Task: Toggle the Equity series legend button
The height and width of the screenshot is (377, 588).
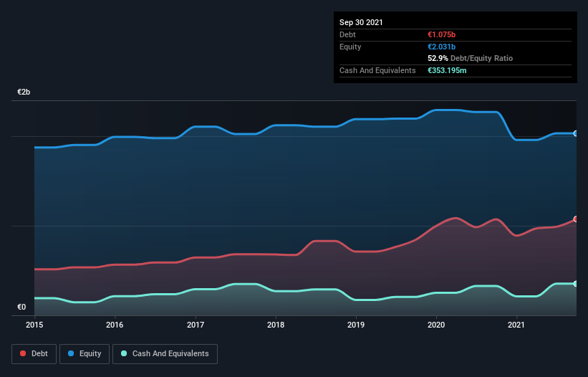Action: click(85, 354)
